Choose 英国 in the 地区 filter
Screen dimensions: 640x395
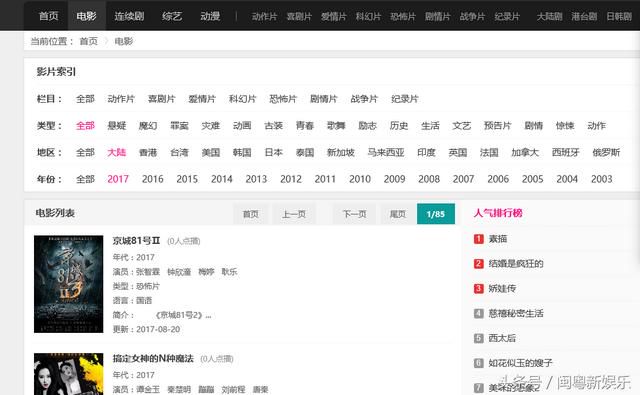(458, 153)
